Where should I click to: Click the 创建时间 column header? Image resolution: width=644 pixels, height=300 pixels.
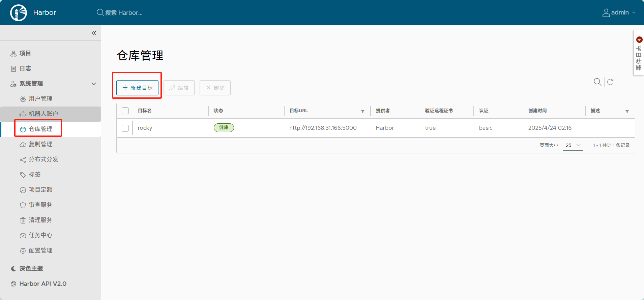coord(537,111)
